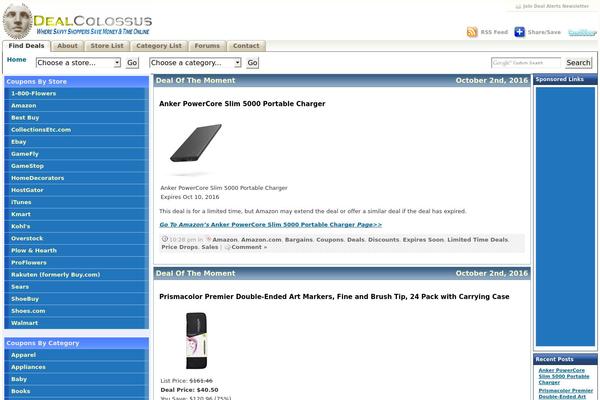Click the Prismacolor markers product image

(x=196, y=340)
